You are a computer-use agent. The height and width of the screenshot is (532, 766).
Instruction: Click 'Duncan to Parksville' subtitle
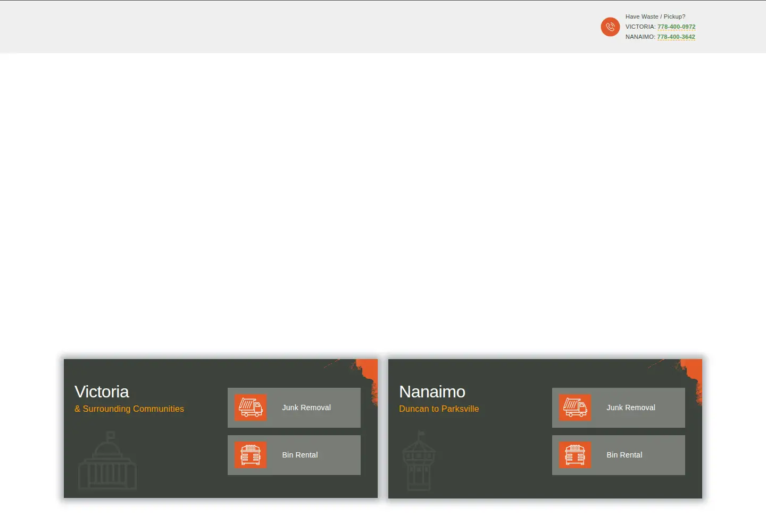click(x=439, y=409)
